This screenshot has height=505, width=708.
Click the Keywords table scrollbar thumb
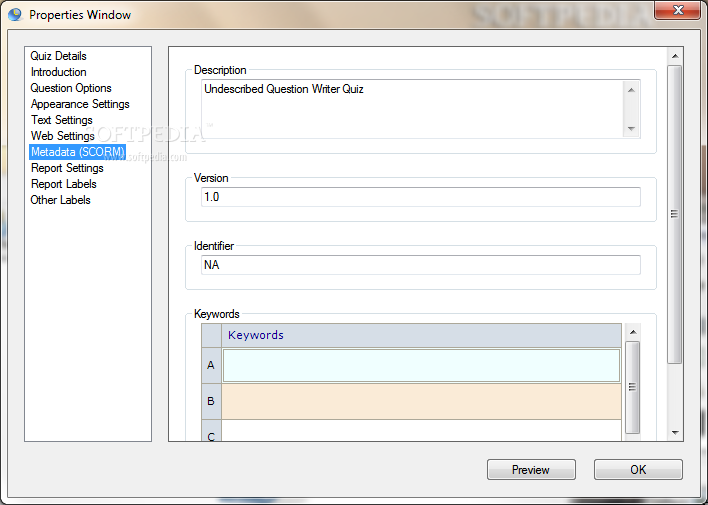633,387
